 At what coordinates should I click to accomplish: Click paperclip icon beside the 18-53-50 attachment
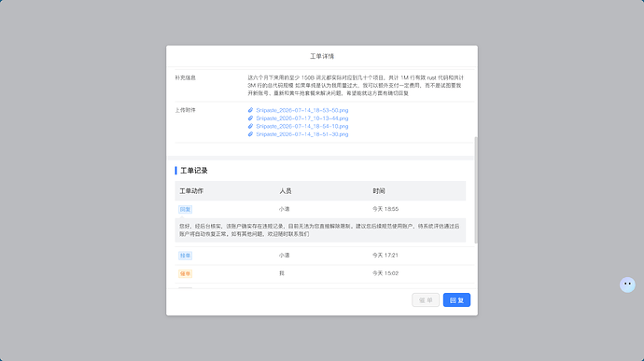250,110
